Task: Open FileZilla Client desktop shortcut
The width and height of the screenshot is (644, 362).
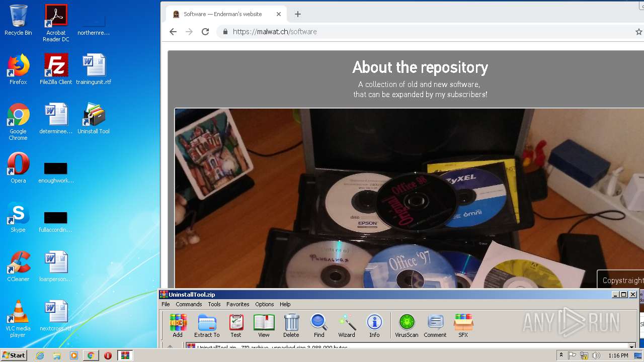Action: coord(56,69)
